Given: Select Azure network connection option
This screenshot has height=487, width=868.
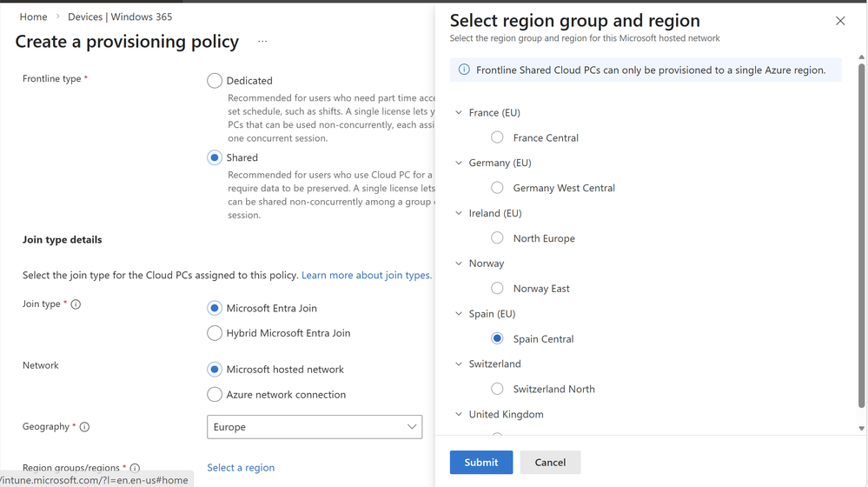Looking at the screenshot, I should tap(215, 395).
